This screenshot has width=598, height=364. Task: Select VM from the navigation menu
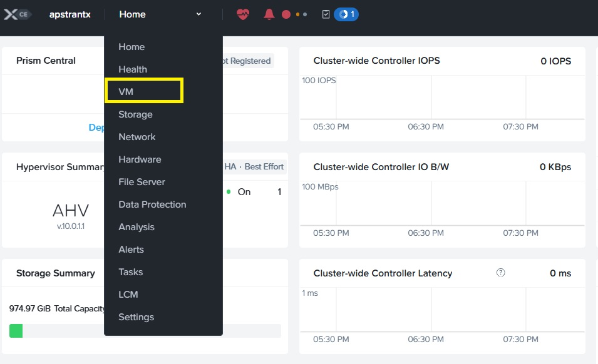(126, 92)
